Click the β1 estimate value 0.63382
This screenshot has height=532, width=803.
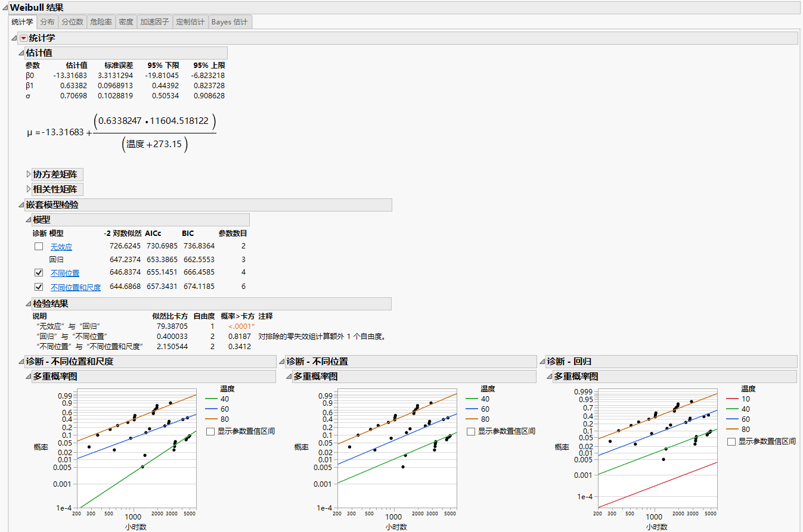click(x=75, y=86)
